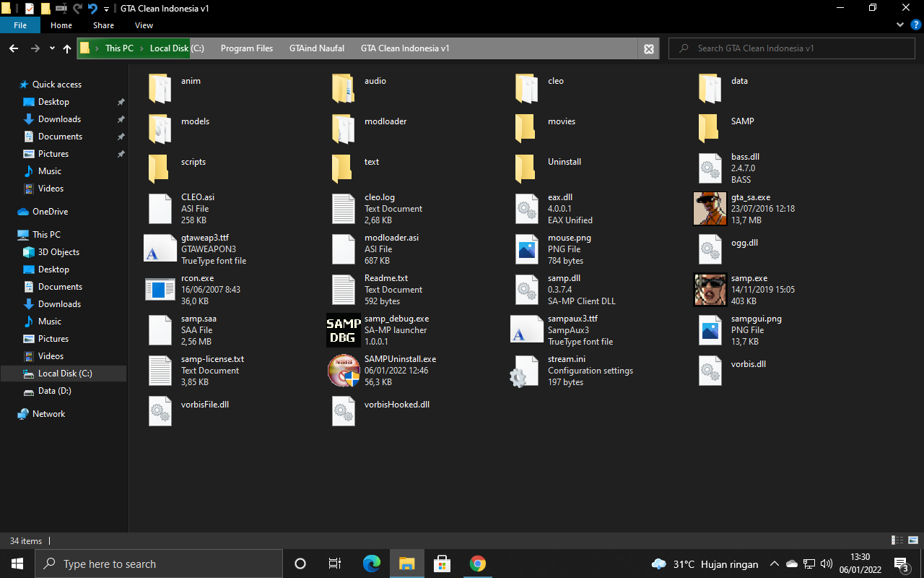924x578 pixels.
Task: Clear the address bar with X button
Action: click(x=649, y=48)
